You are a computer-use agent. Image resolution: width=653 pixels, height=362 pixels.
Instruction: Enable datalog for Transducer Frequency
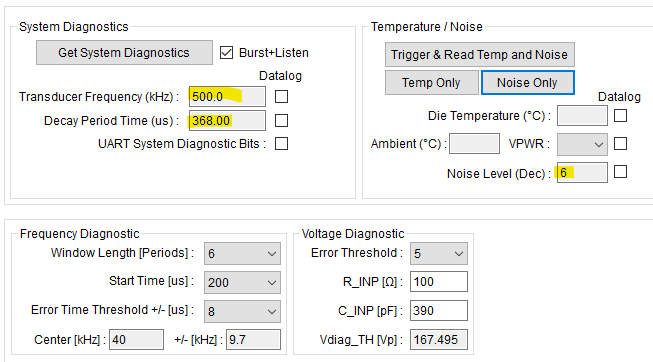point(282,97)
